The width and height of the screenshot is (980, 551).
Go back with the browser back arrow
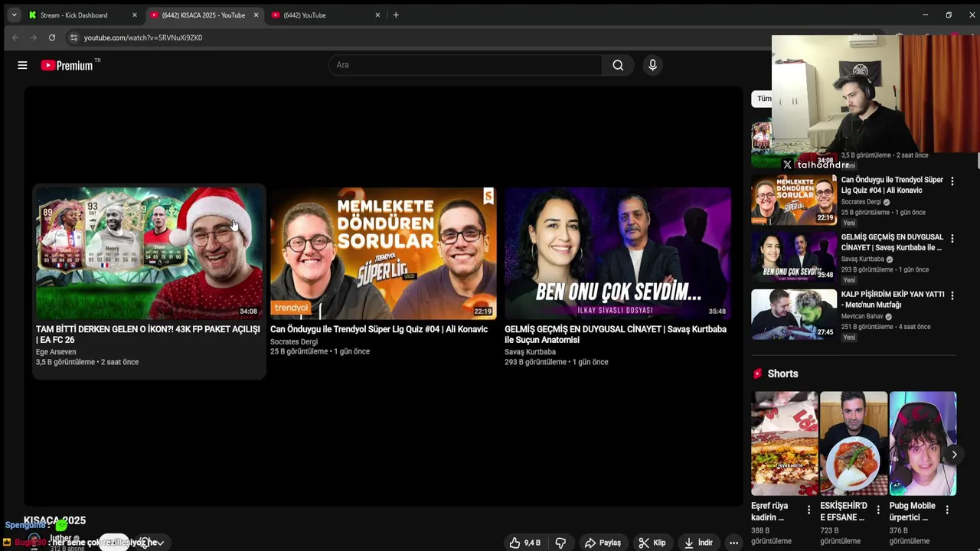click(x=15, y=37)
